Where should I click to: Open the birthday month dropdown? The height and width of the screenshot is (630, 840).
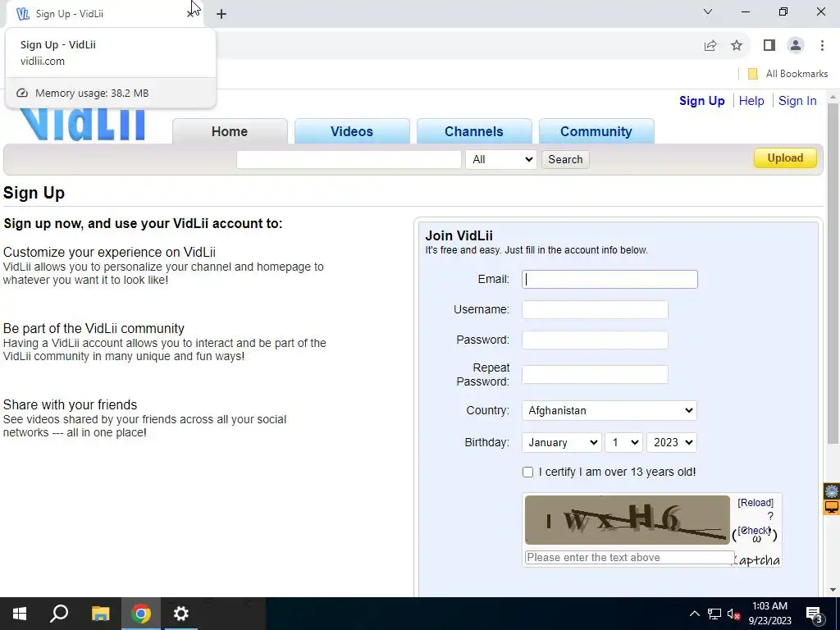[561, 442]
